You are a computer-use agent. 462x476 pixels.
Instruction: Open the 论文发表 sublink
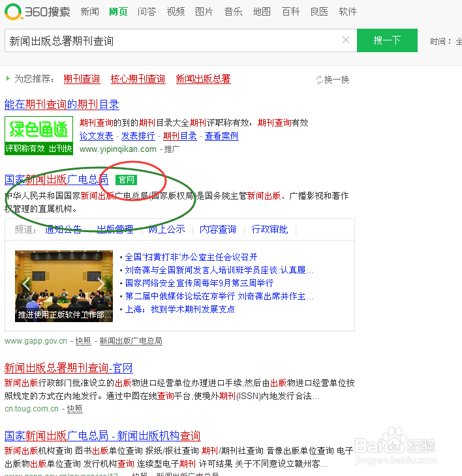coord(97,136)
